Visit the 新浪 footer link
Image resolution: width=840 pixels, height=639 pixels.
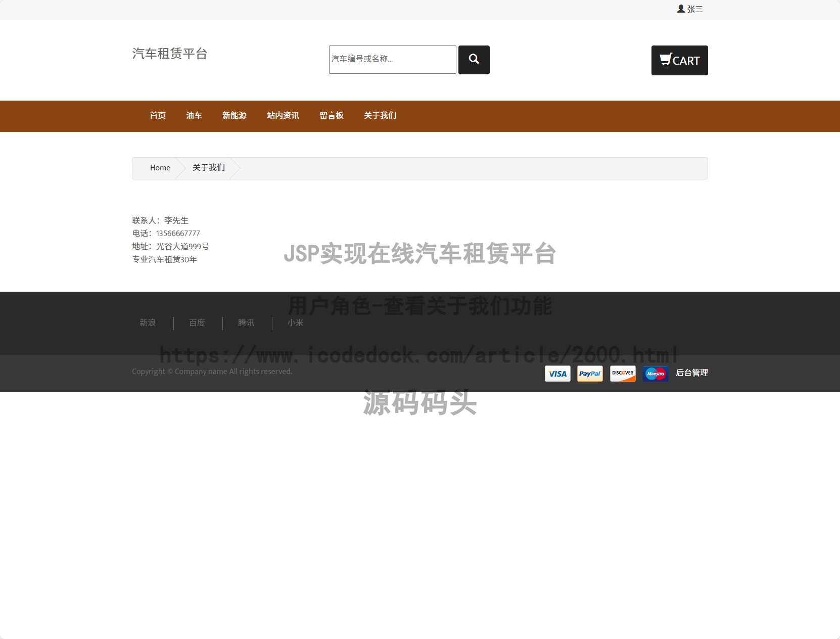[x=147, y=323]
